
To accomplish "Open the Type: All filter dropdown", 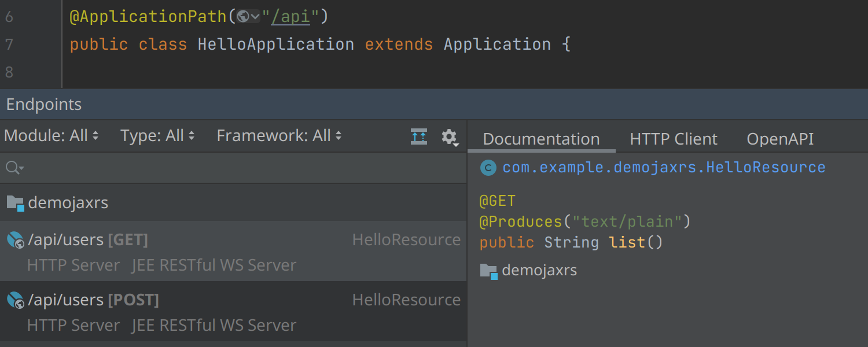I will point(157,136).
